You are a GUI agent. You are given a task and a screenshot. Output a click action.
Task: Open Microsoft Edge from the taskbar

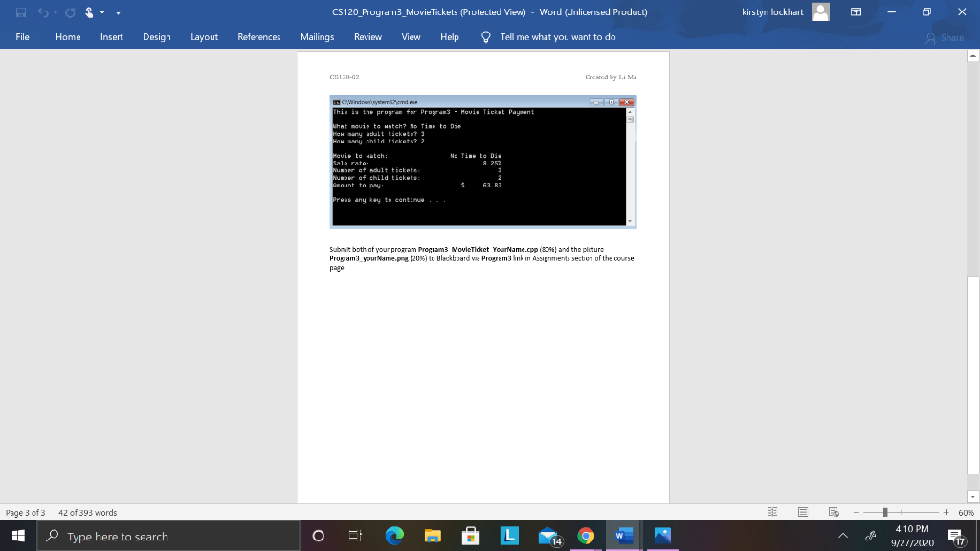pos(395,536)
